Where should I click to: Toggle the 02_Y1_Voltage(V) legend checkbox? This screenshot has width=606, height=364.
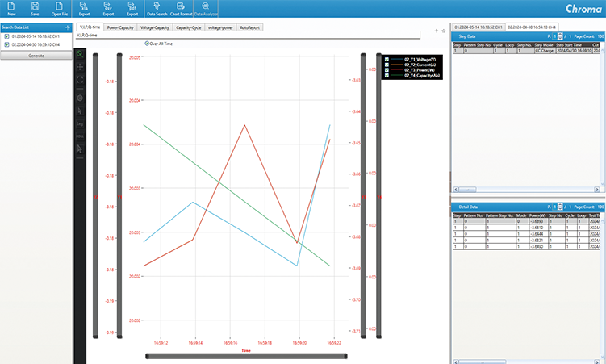coord(387,60)
